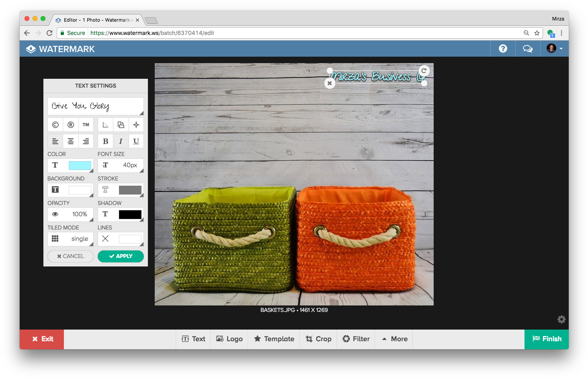The height and width of the screenshot is (379, 588).
Task: Insert the TM trademark symbol
Action: [86, 125]
